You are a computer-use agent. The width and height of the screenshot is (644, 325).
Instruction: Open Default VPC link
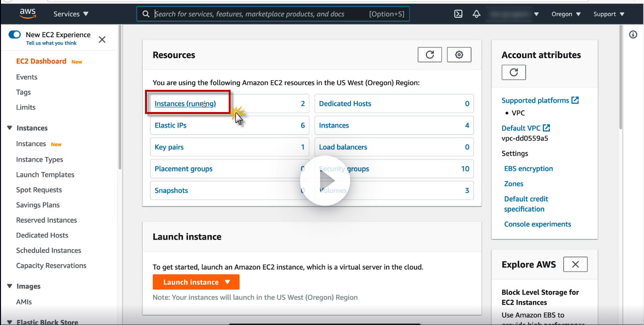coord(521,128)
